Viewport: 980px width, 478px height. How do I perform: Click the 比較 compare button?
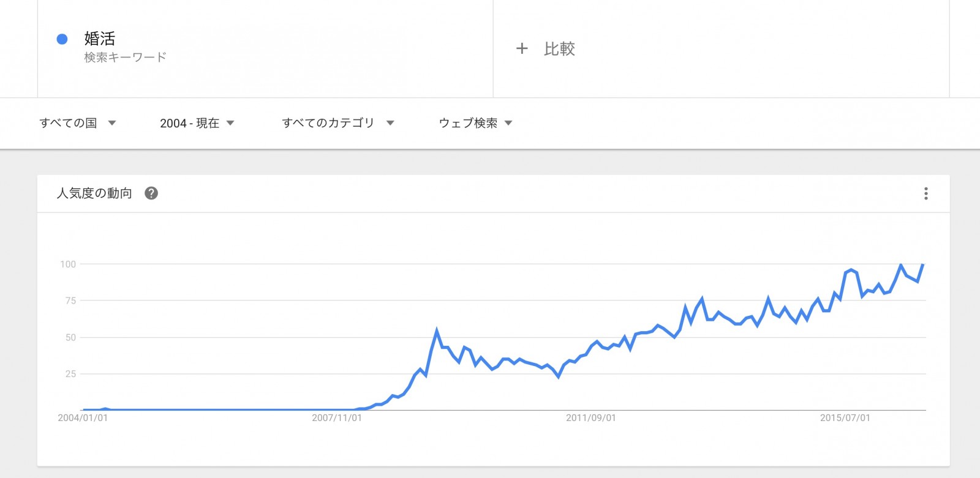coord(559,49)
